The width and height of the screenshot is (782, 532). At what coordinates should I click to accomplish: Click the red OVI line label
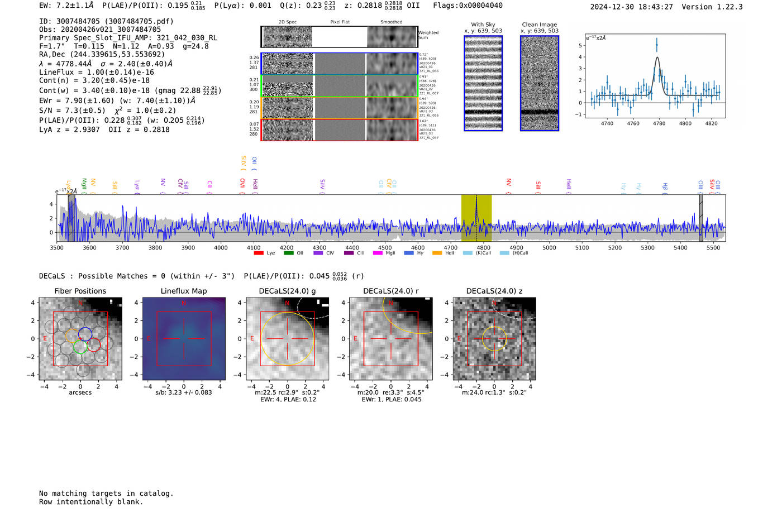coord(242,183)
